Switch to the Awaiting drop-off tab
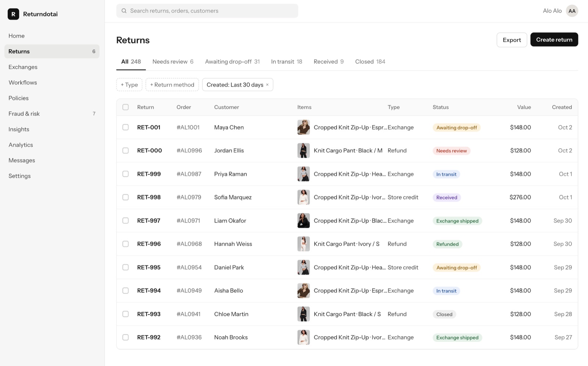The image size is (588, 366). coord(232,62)
